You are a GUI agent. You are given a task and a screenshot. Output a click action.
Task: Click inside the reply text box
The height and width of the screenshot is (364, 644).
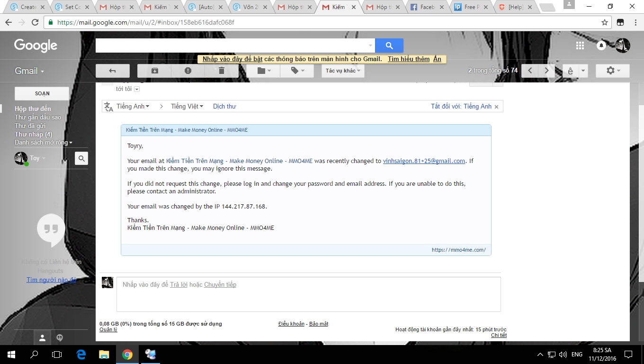click(x=309, y=294)
